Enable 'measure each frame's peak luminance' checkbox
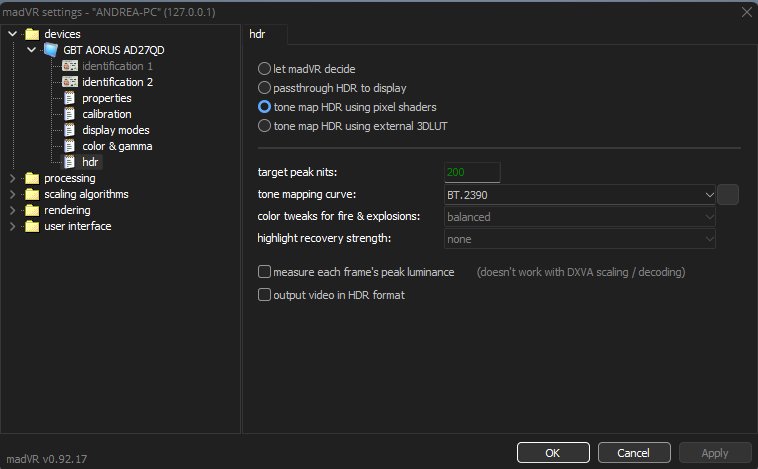Screen dimensions: 758x469 (x=264, y=272)
